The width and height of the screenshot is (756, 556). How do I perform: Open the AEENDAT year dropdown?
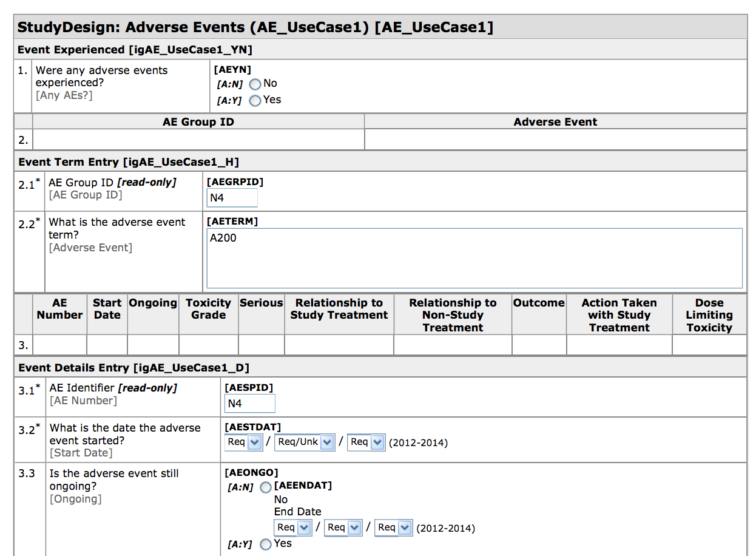click(x=393, y=527)
